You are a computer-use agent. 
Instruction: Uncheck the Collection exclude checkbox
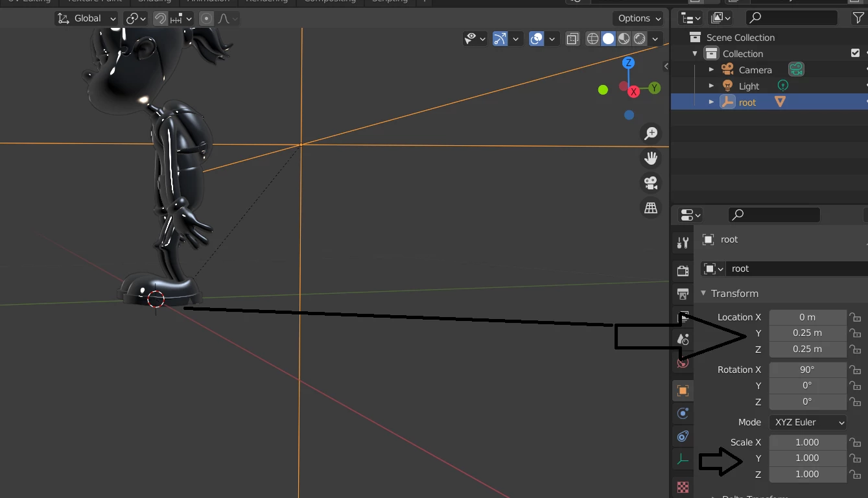point(855,53)
